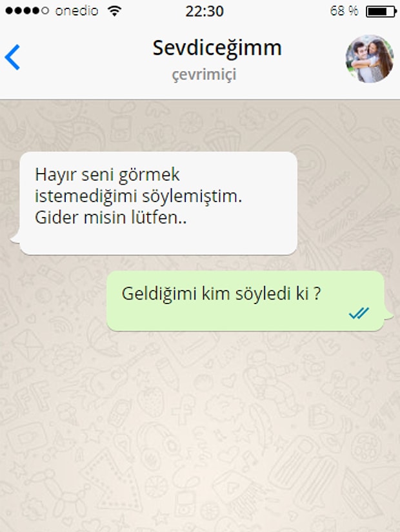Open the couple profile picture
Screen dimensions: 400x532
370,59
